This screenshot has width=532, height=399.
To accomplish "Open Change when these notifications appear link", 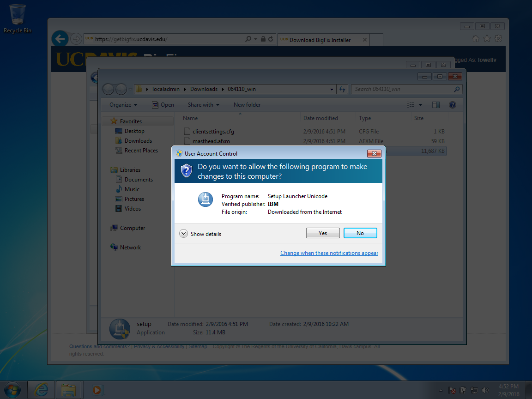I will click(x=329, y=253).
